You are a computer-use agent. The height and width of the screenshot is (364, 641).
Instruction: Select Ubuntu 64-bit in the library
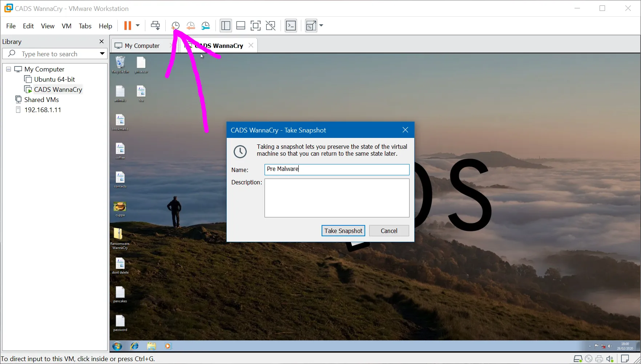54,79
